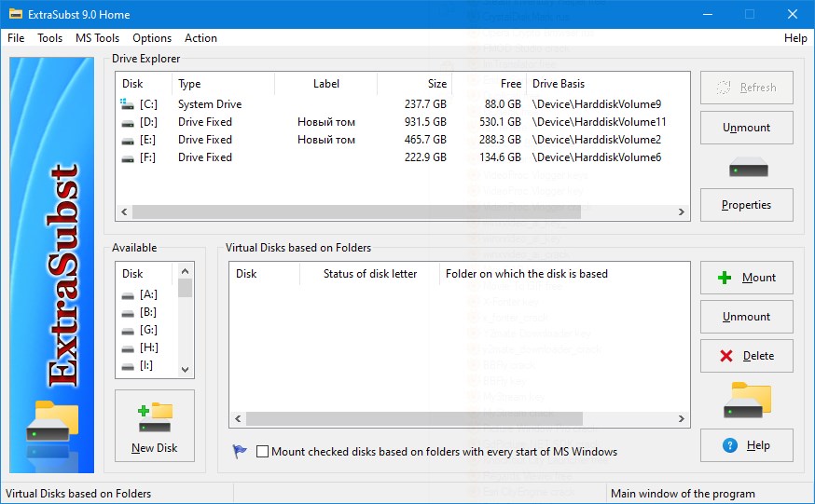Click the Disk column header in Available list

(x=144, y=274)
